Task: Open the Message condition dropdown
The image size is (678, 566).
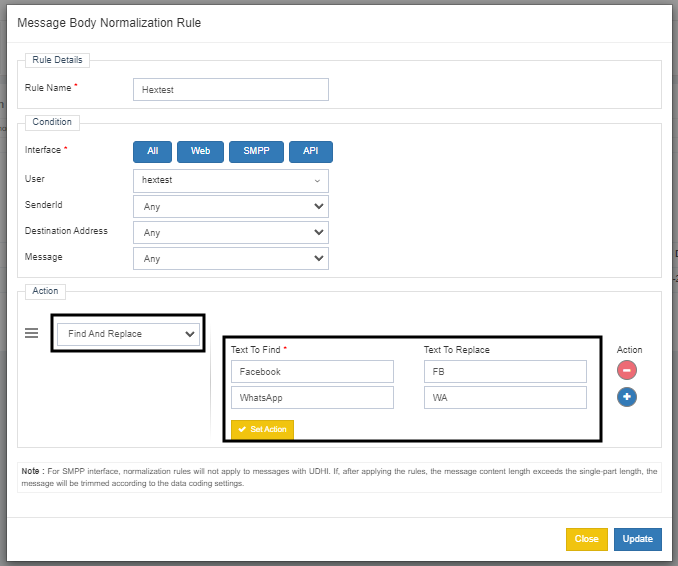Action: [230, 259]
